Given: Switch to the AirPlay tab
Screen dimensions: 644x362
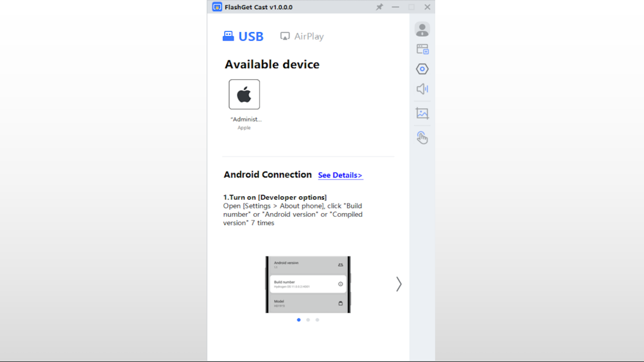Looking at the screenshot, I should pyautogui.click(x=301, y=36).
